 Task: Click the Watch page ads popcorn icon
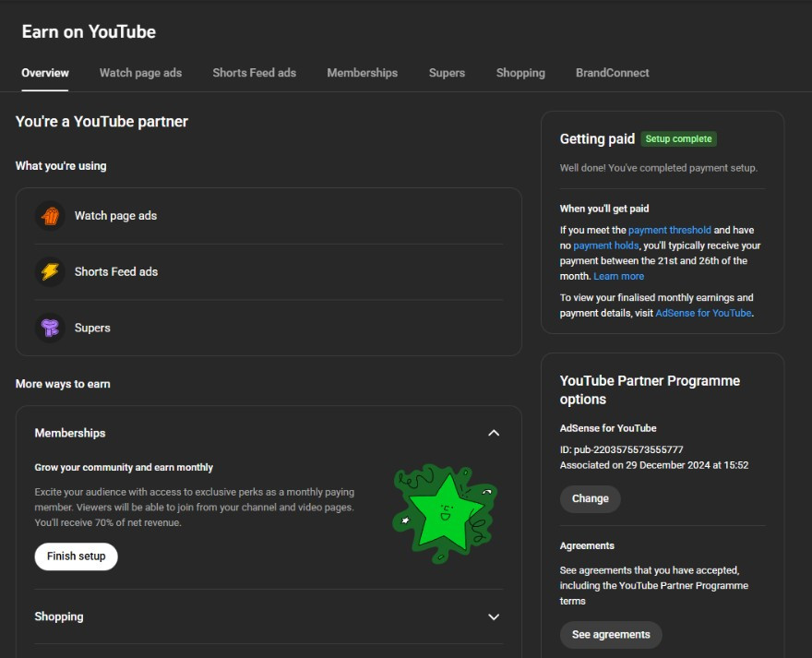pos(50,216)
